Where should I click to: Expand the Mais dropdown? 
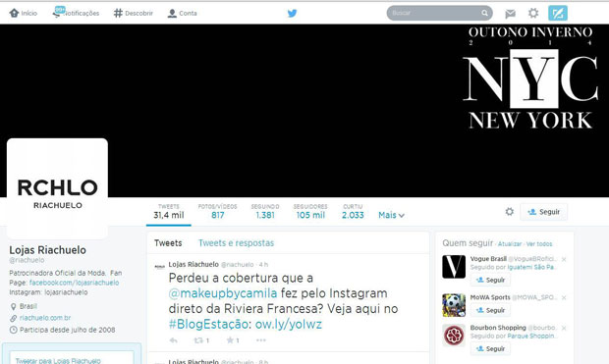[x=391, y=215]
